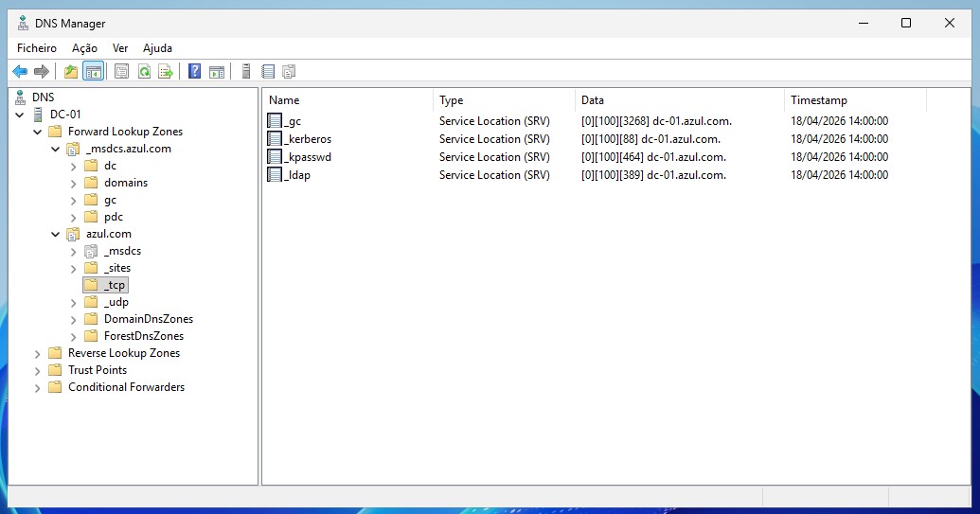Open the Ficheiro menu

(x=37, y=48)
